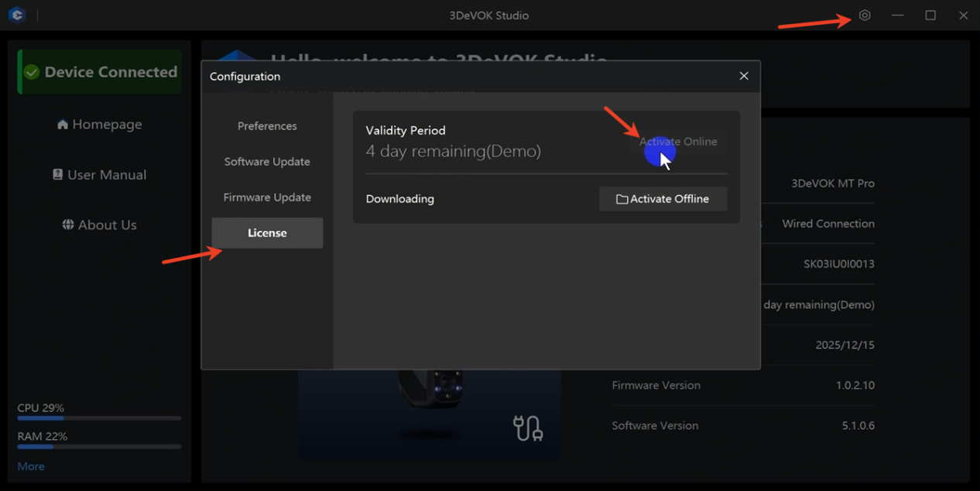Viewport: 980px width, 491px height.
Task: Click the date 2025/12/15
Action: click(x=845, y=345)
